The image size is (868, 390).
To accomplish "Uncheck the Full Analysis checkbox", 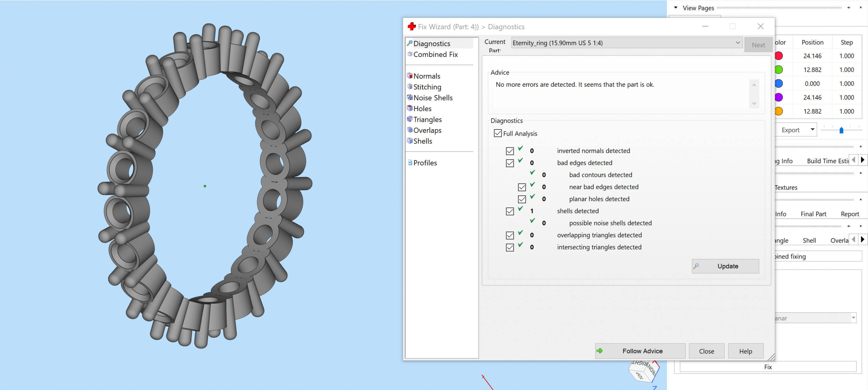I will click(497, 134).
